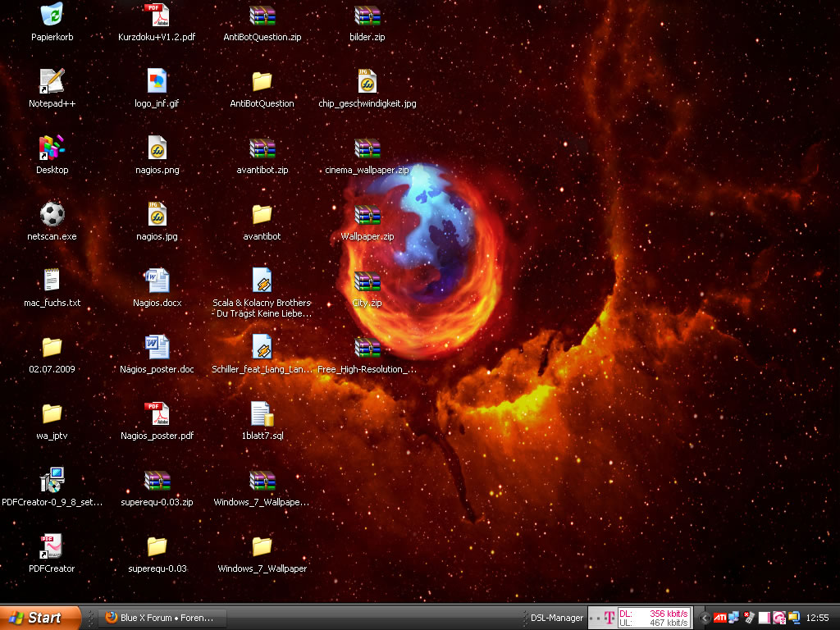The width and height of the screenshot is (840, 630).
Task: Click the DSL-Manager toolbar label
Action: tap(556, 618)
